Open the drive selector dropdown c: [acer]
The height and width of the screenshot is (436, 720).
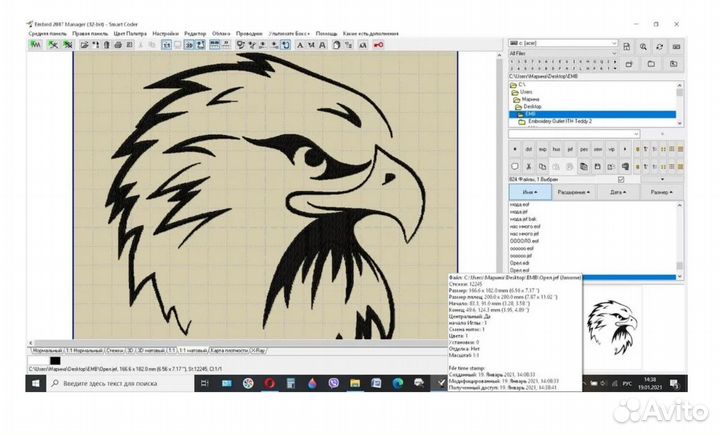pos(560,45)
